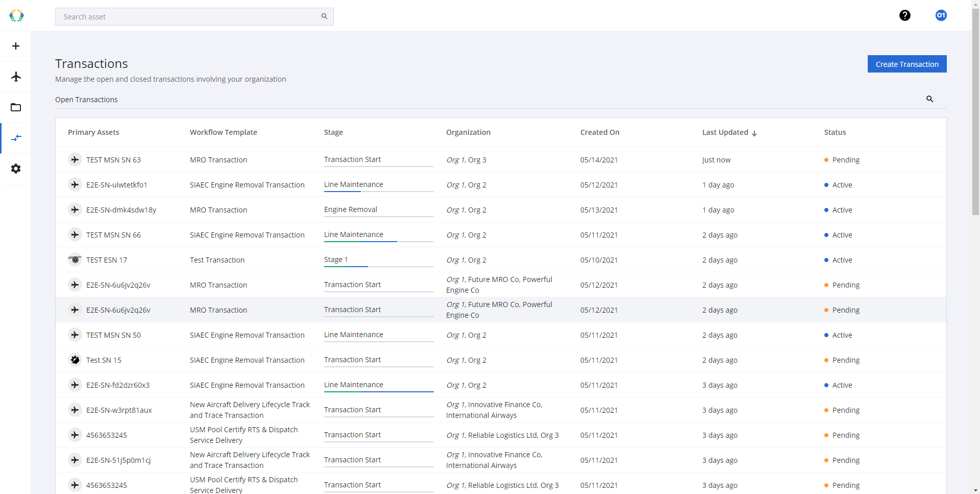This screenshot has height=494, width=980.
Task: Open the aircraft assets sidebar icon
Action: (x=16, y=77)
